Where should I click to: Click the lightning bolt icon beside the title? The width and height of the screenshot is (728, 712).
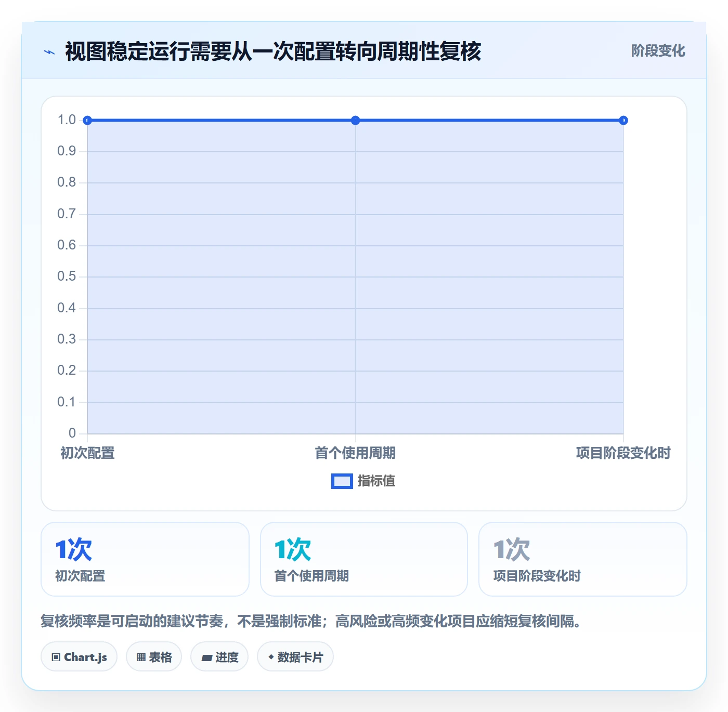[49, 52]
